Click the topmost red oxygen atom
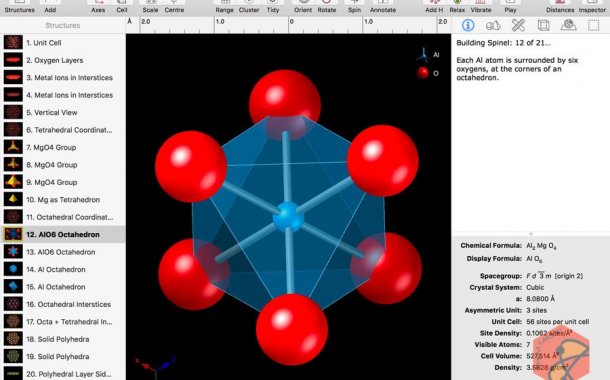610x380 pixels. (285, 104)
